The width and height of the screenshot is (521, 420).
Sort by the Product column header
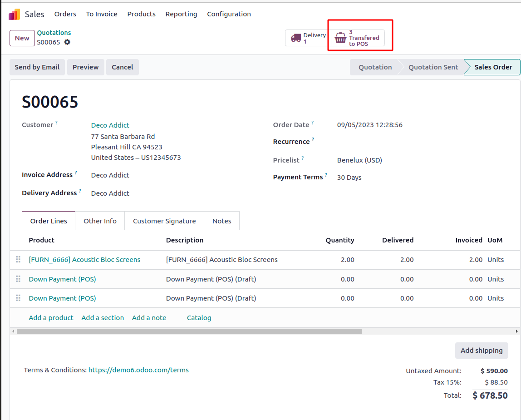(x=42, y=240)
